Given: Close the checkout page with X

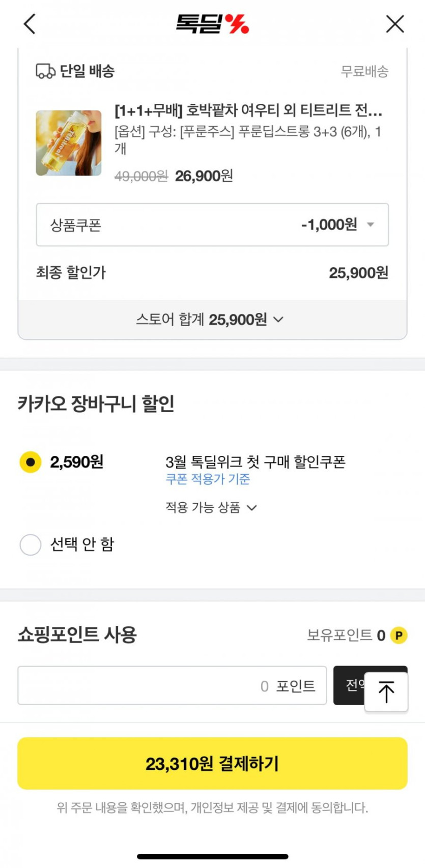Looking at the screenshot, I should coord(394,24).
